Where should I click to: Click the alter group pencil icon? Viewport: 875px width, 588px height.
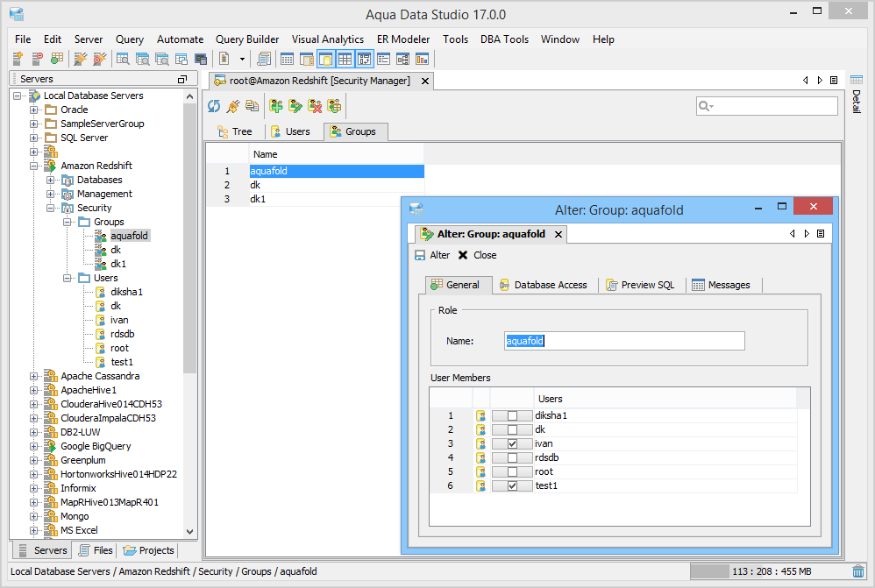coord(295,106)
